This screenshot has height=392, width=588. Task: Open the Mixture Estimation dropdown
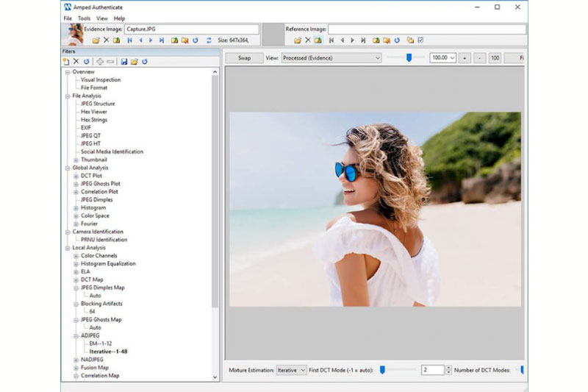291,370
